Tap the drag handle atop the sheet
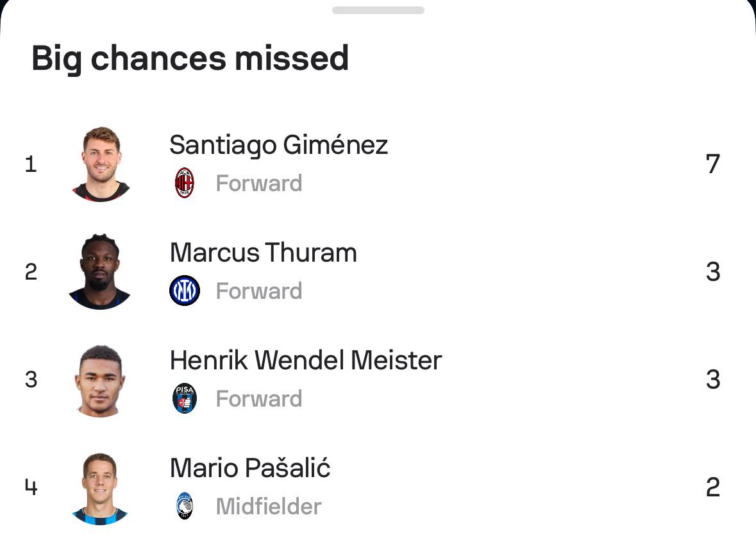This screenshot has width=756, height=540. 378,10
